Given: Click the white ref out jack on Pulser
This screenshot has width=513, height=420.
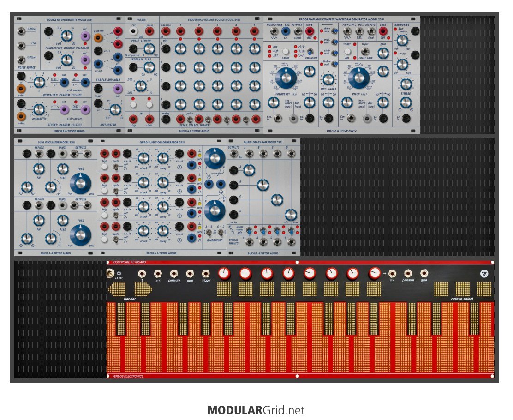Looking at the screenshot, I should 133,31.
